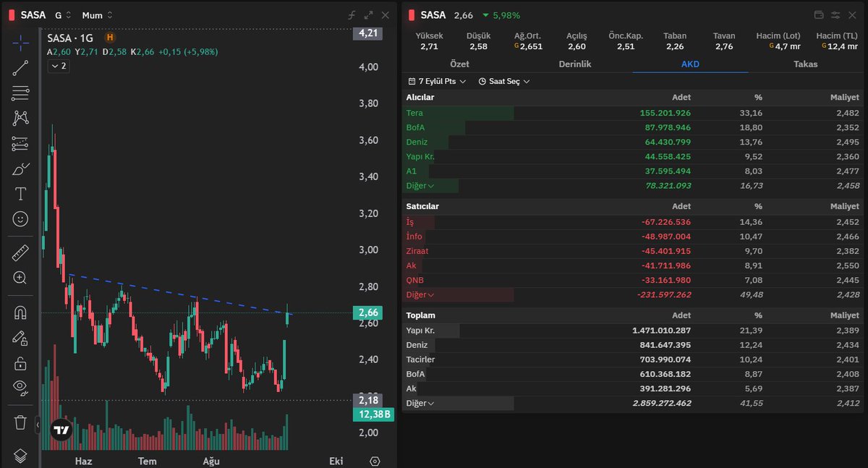Expand the Diğer row under Satıcılar
This screenshot has width=868, height=468.
[420, 295]
